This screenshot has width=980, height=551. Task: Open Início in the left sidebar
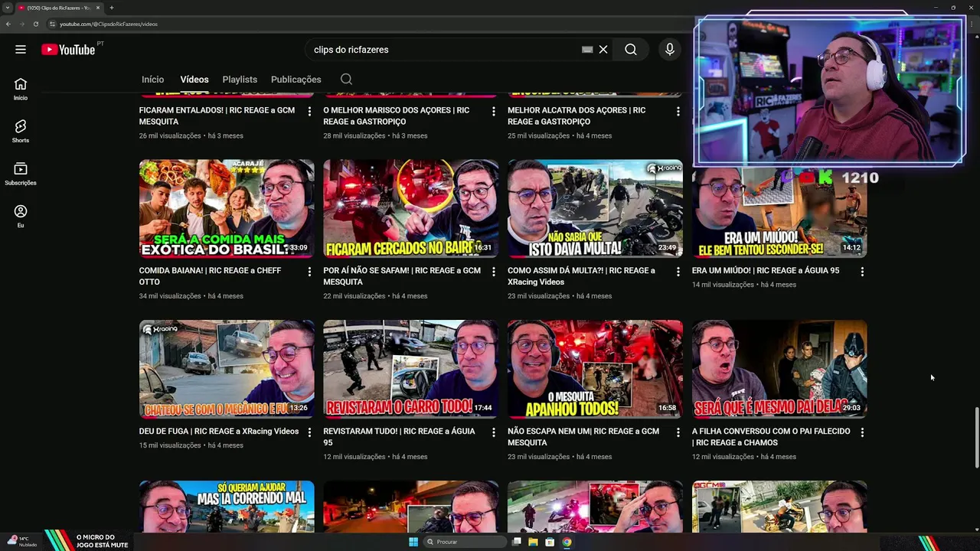pyautogui.click(x=21, y=89)
